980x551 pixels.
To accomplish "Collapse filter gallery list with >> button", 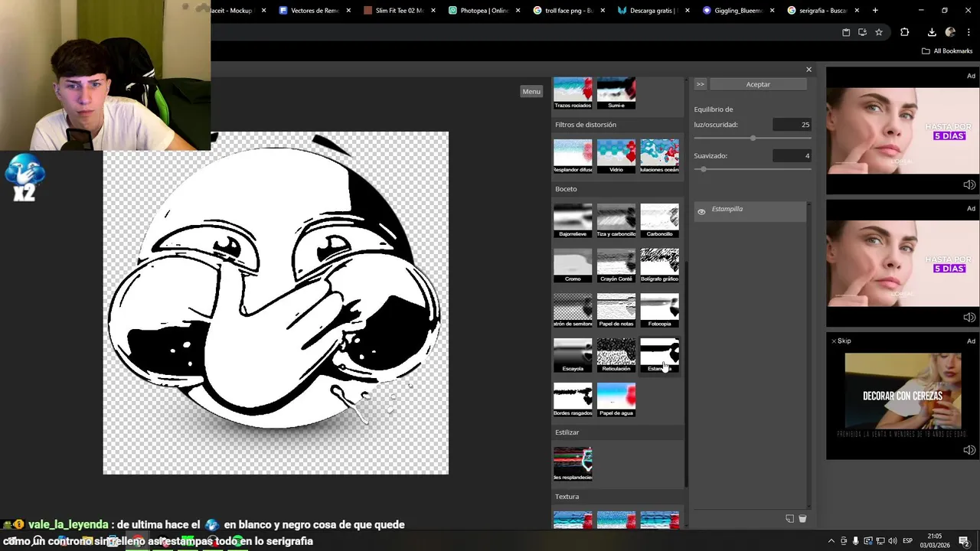I will 700,84.
